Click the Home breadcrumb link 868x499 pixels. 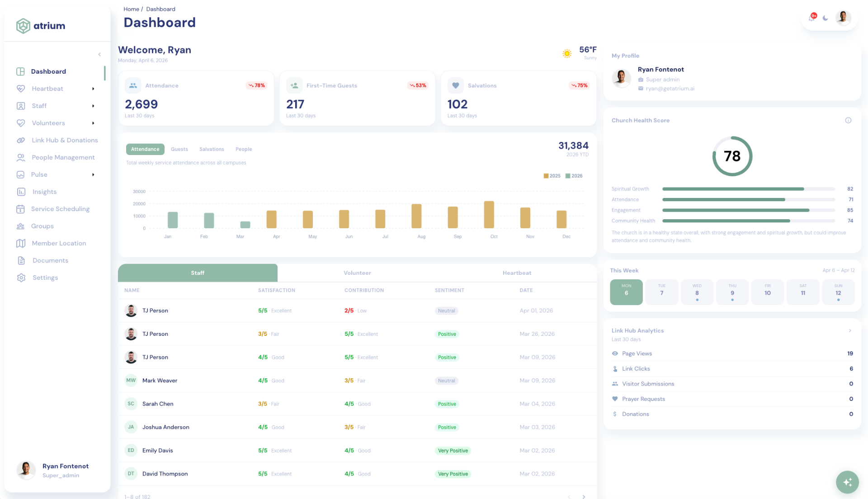pyautogui.click(x=131, y=9)
